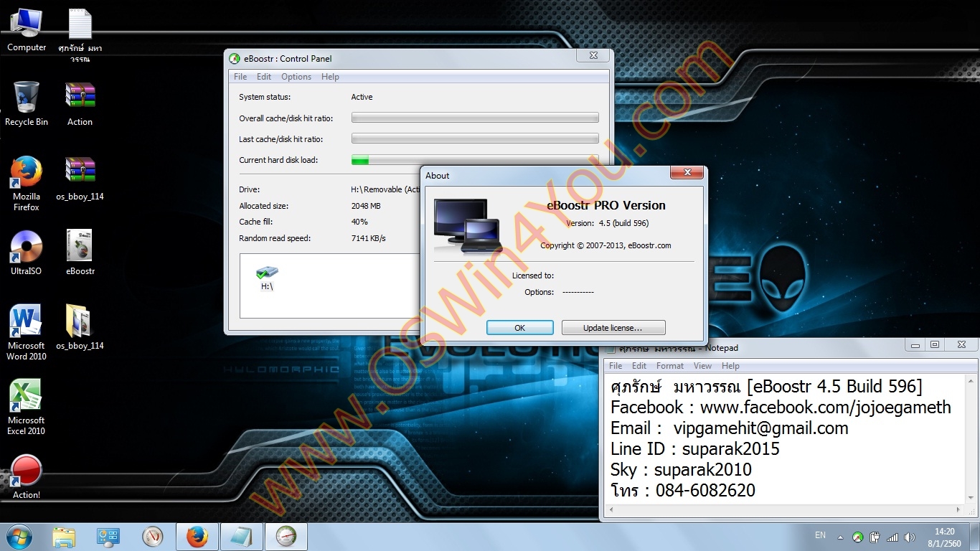The height and width of the screenshot is (551, 980).
Task: Open the Help menu in eBoostr Control Panel
Action: [330, 77]
